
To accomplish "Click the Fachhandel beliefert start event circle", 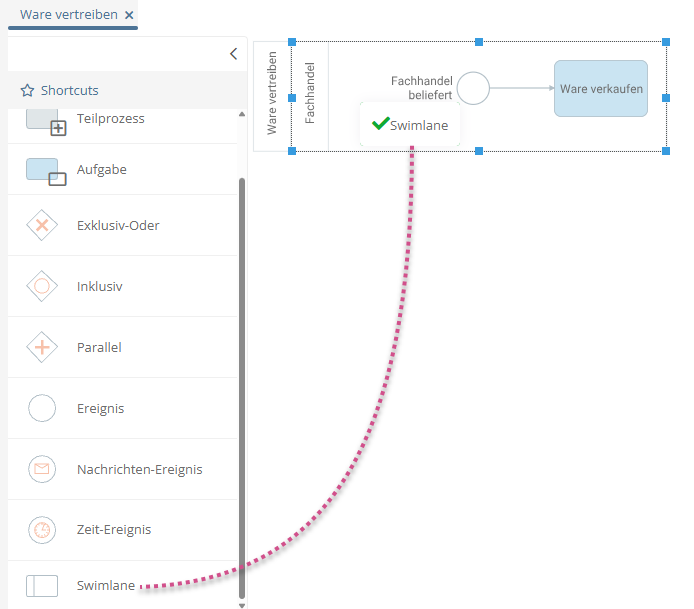I will coord(473,88).
